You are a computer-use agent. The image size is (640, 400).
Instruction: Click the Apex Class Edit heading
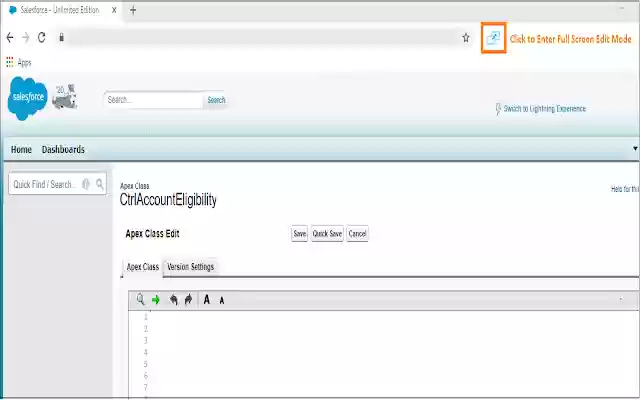152,234
